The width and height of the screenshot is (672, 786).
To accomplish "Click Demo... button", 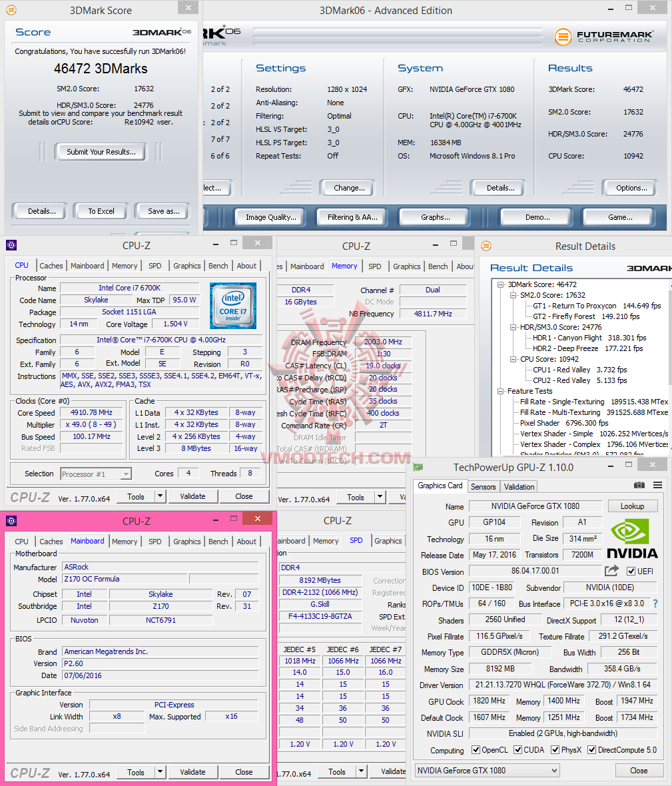I will pos(537,217).
